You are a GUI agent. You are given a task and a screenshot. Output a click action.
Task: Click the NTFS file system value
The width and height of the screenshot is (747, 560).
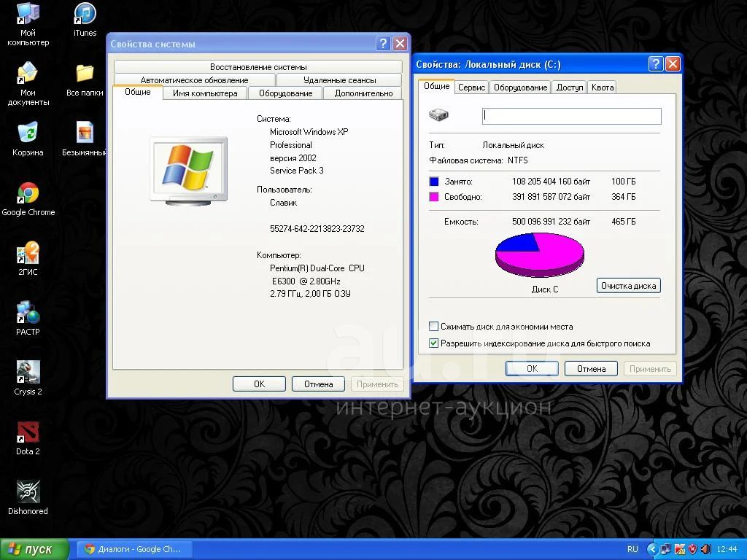pyautogui.click(x=518, y=160)
